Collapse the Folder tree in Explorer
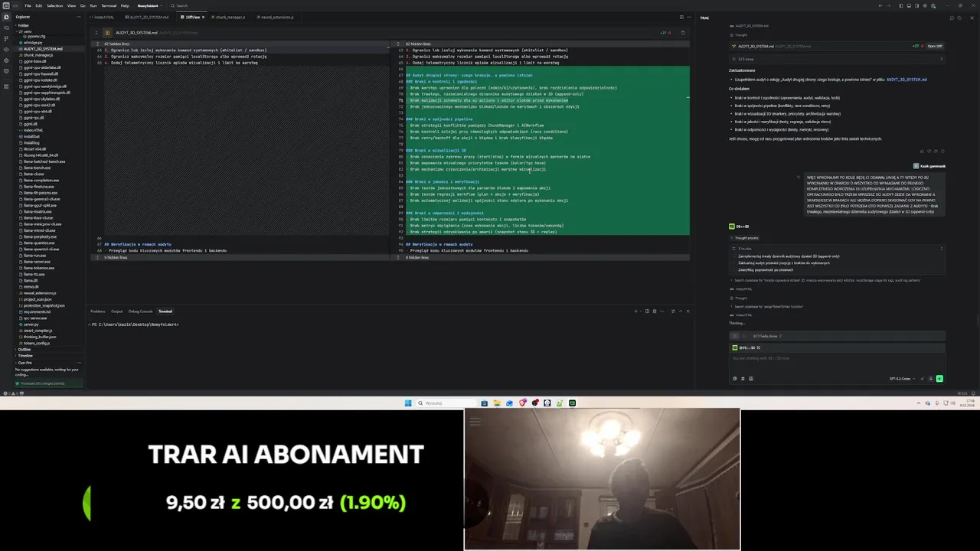Image resolution: width=980 pixels, height=551 pixels. (23, 25)
